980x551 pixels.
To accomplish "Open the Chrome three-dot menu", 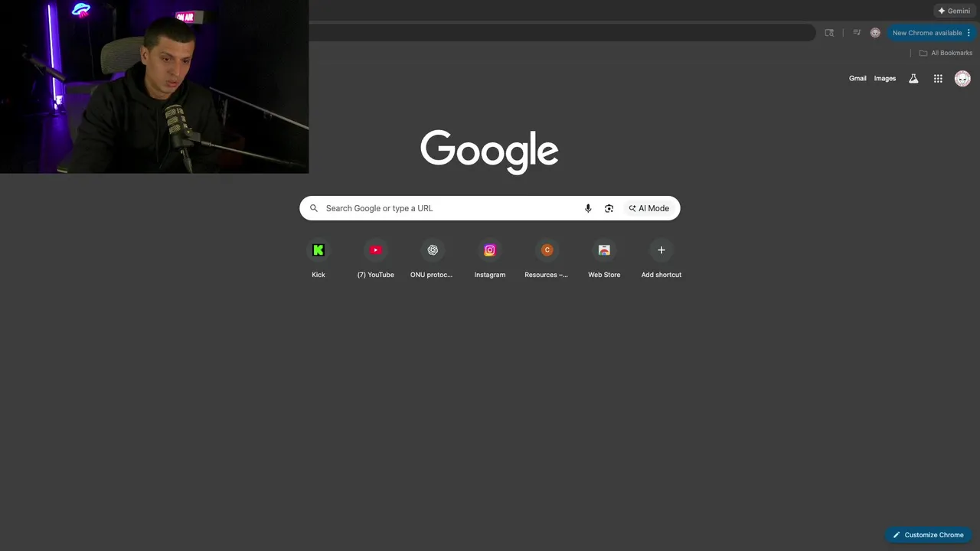I will (969, 33).
